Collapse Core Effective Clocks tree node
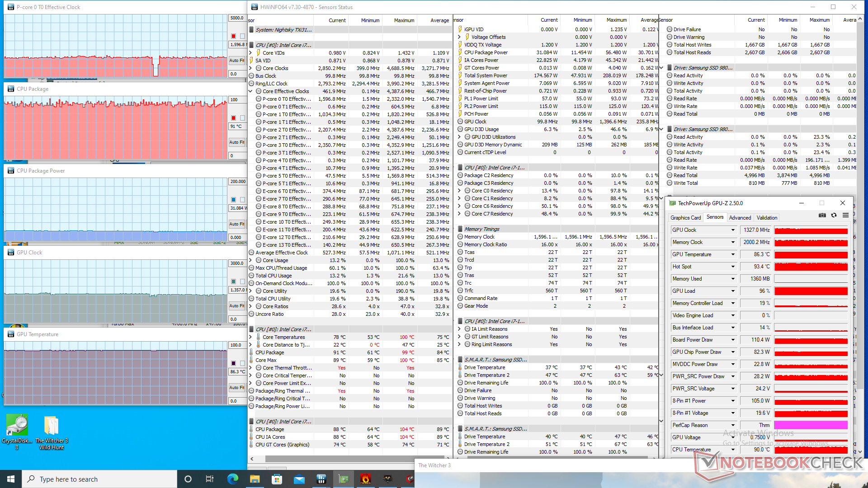This screenshot has height=488, width=868. pos(250,91)
